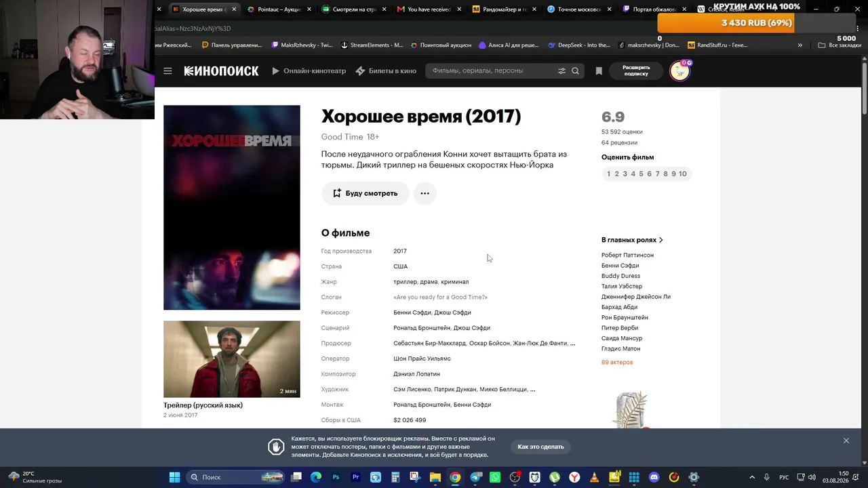Click the microphone icon in system tray
Image resolution: width=868 pixels, height=488 pixels.
pos(767,477)
